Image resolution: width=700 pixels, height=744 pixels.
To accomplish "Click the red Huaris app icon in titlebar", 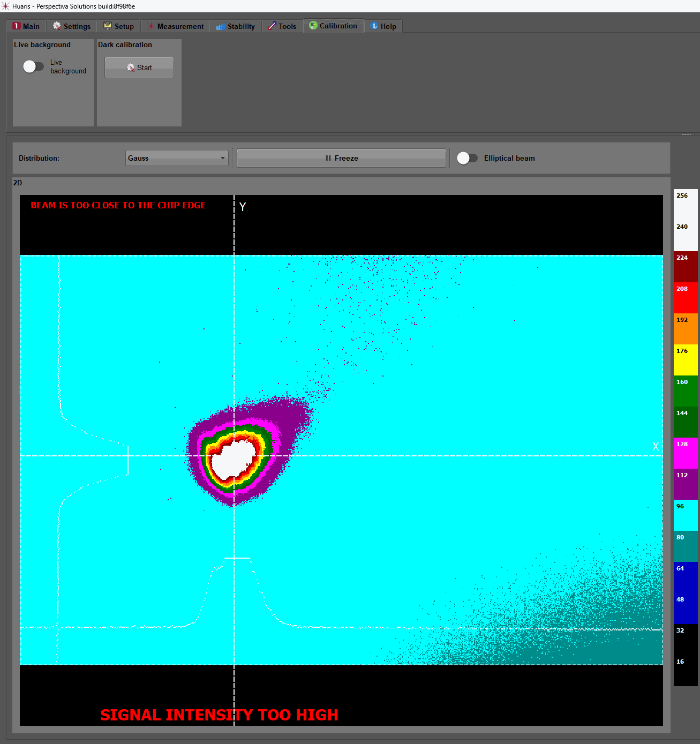I will tap(6, 6).
